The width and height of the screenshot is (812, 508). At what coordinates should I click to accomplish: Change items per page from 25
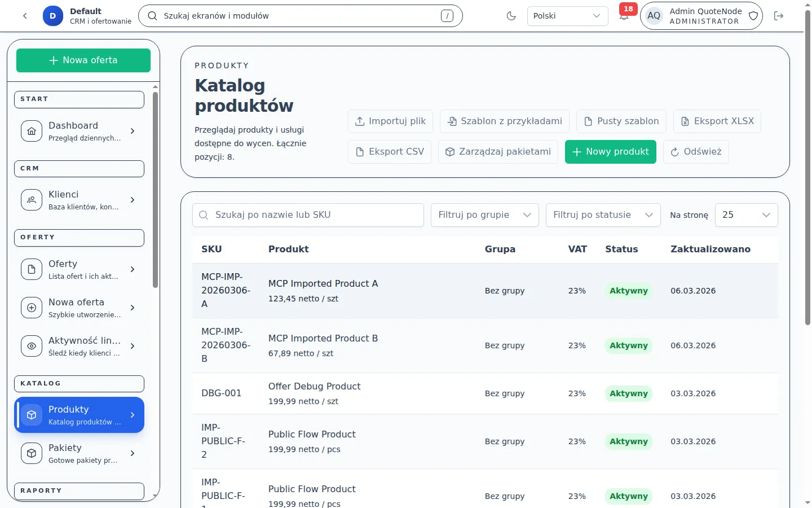tap(746, 214)
